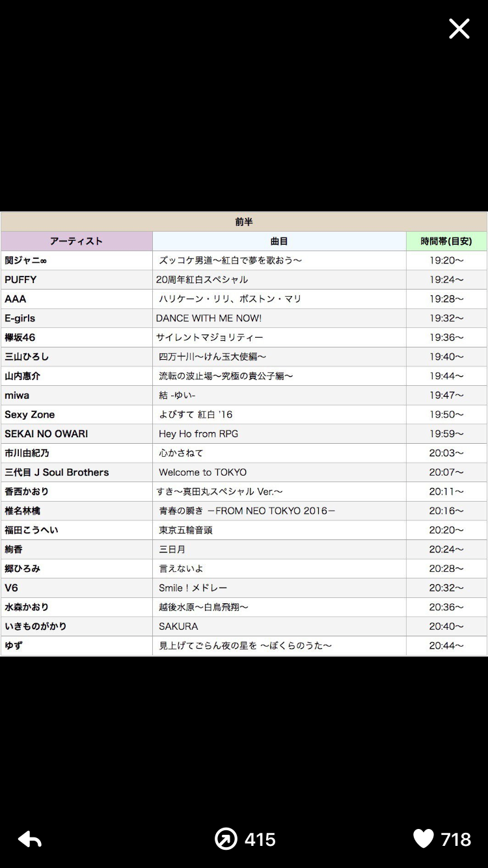The height and width of the screenshot is (868, 488).
Task: Select the 718 likes count
Action: [455, 839]
